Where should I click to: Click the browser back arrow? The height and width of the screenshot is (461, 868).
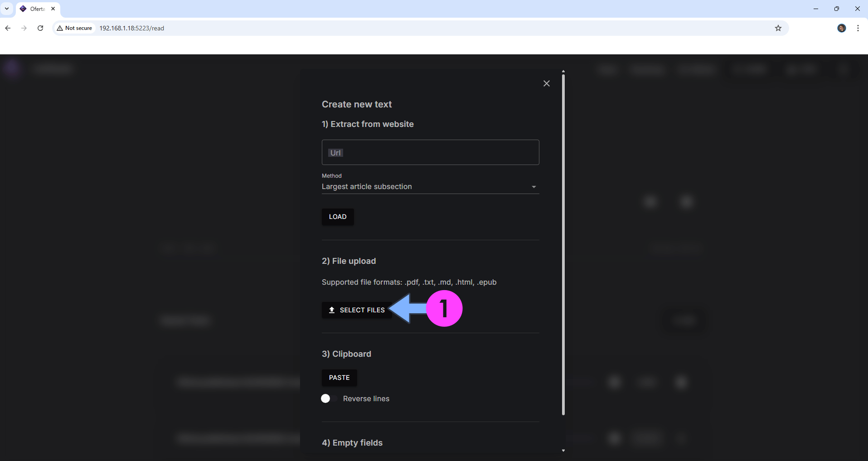(x=8, y=28)
